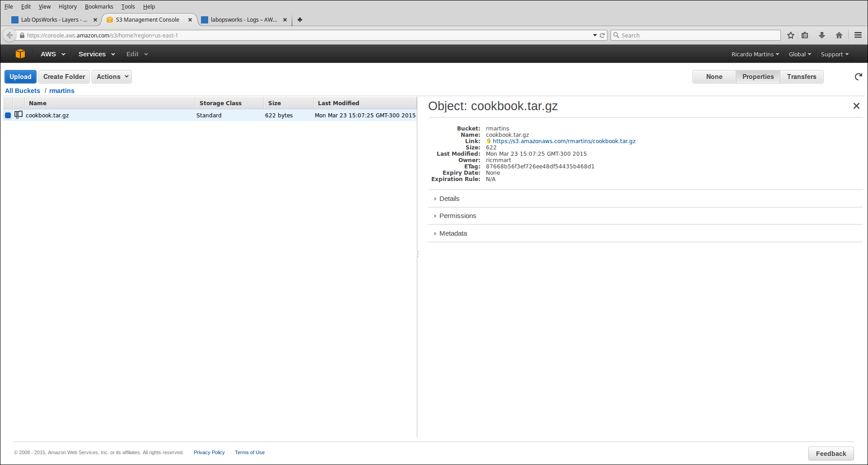
Task: Switch panel view to None
Action: coord(714,77)
